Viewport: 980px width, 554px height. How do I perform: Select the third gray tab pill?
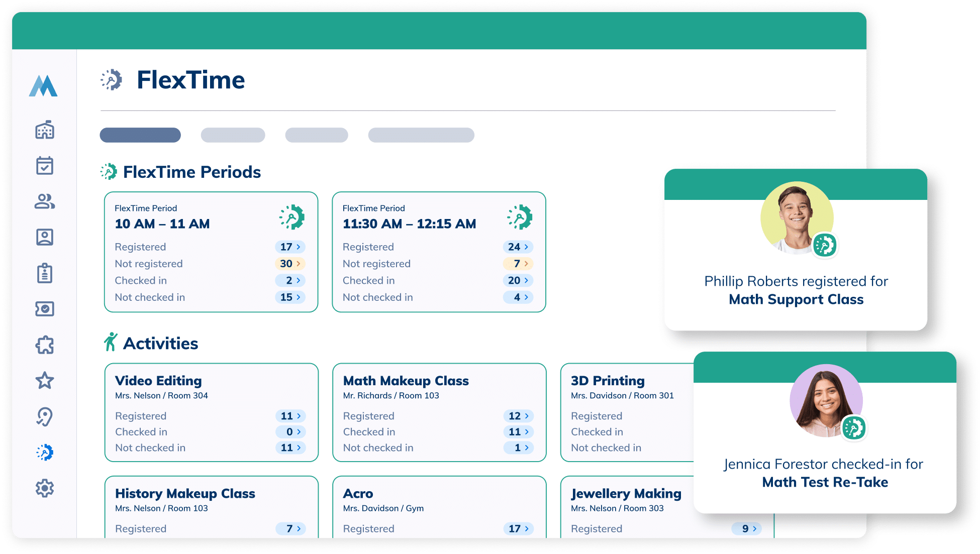(317, 135)
